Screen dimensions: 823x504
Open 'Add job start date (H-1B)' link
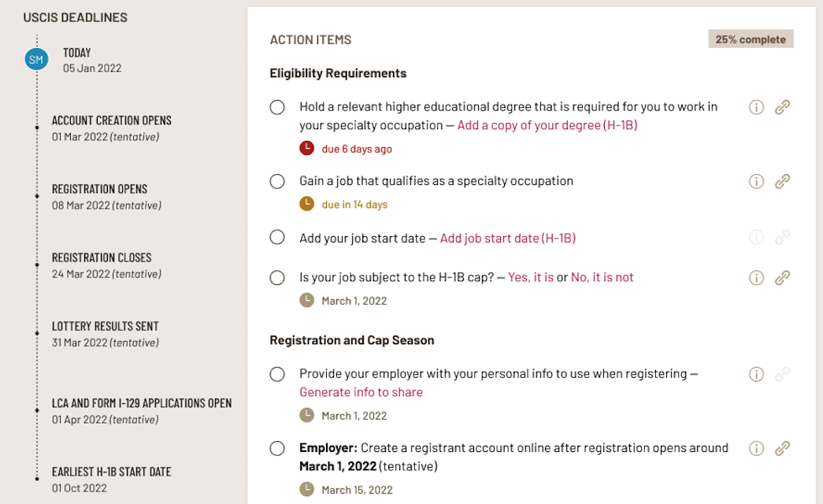coord(507,238)
